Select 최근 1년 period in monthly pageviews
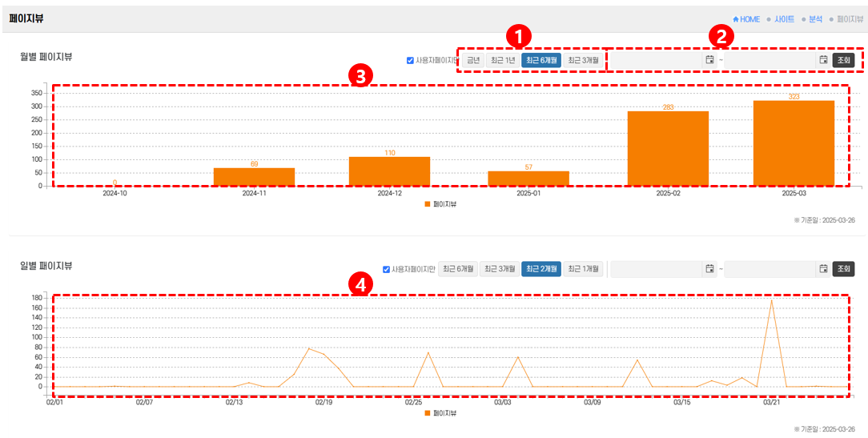The image size is (868, 438). 503,60
